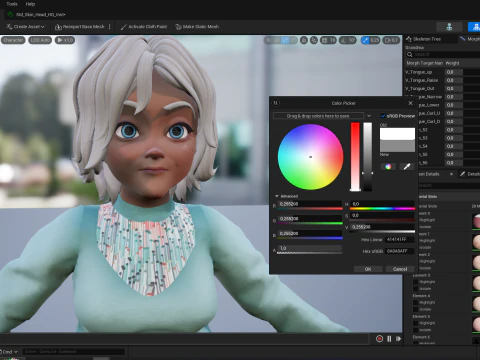The image size is (480, 360).
Task: Click the Hue value field
Action: [x=382, y=204]
